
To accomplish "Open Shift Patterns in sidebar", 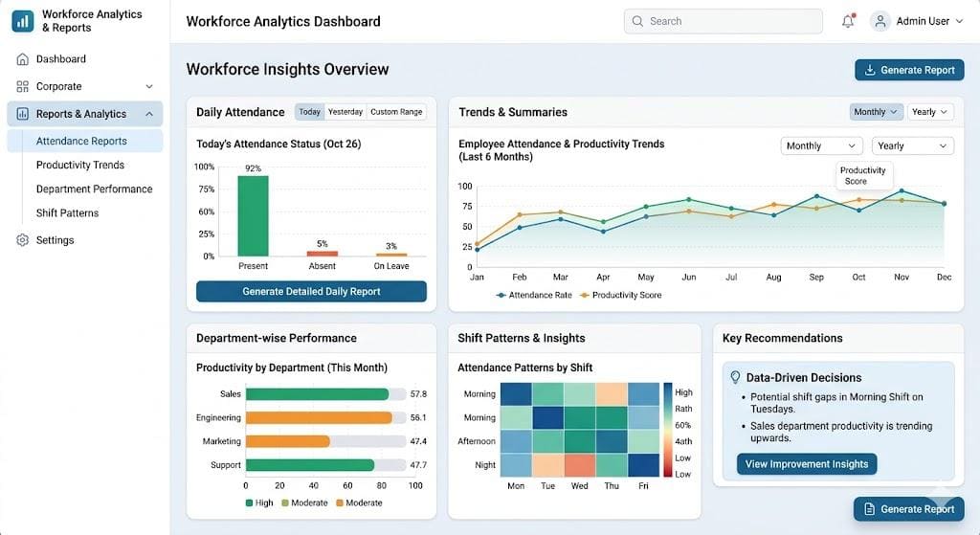I will (x=68, y=213).
